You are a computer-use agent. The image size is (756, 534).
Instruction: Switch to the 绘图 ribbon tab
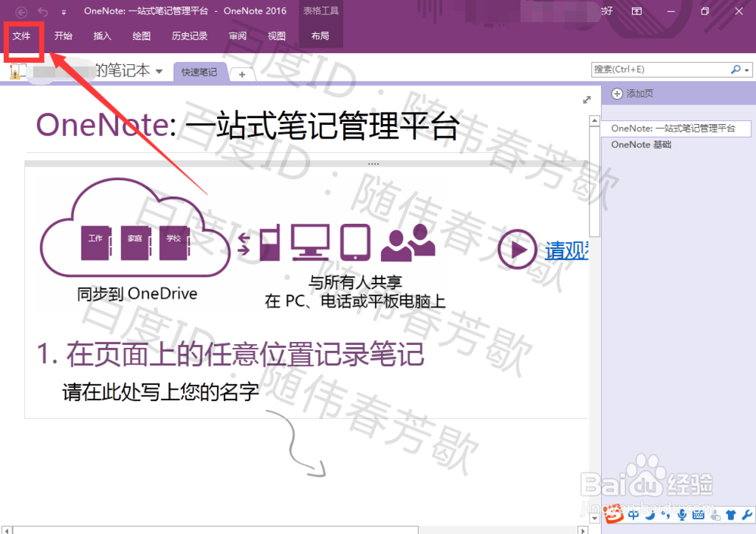pyautogui.click(x=141, y=36)
